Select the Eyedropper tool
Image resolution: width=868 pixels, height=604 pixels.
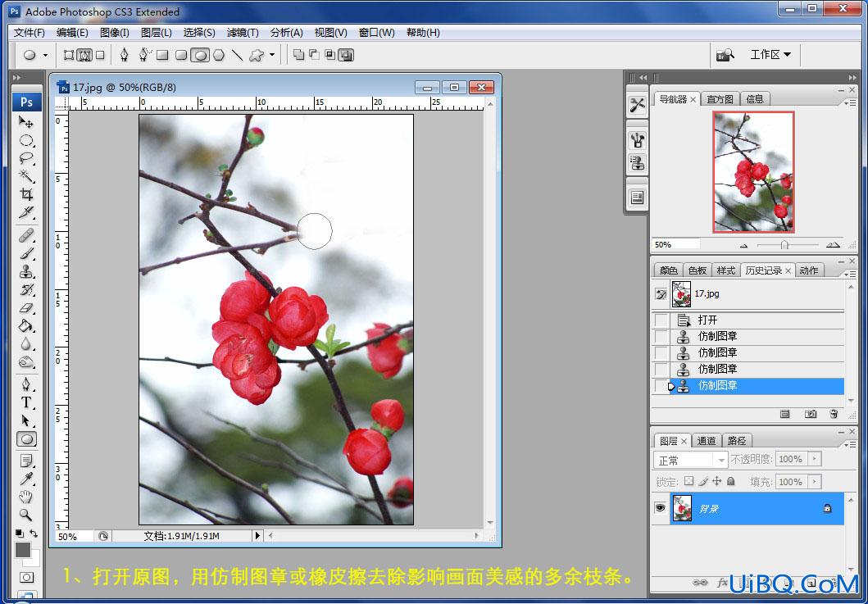tap(26, 479)
